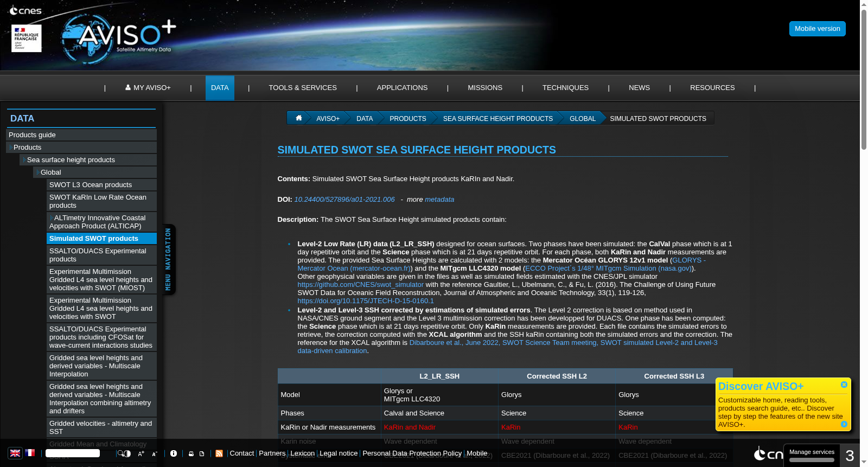868x467 pixels.
Task: Open SWOT L3 Ocean products
Action: (x=101, y=185)
